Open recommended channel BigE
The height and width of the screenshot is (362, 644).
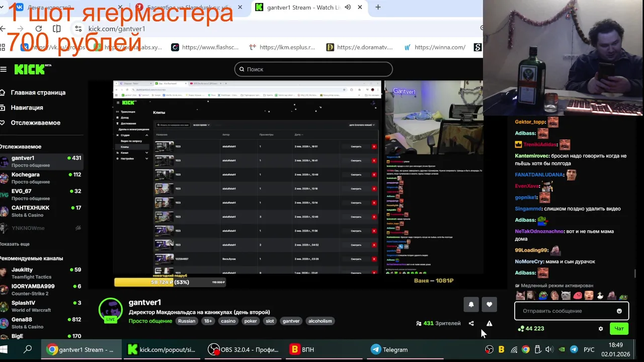coord(41,336)
